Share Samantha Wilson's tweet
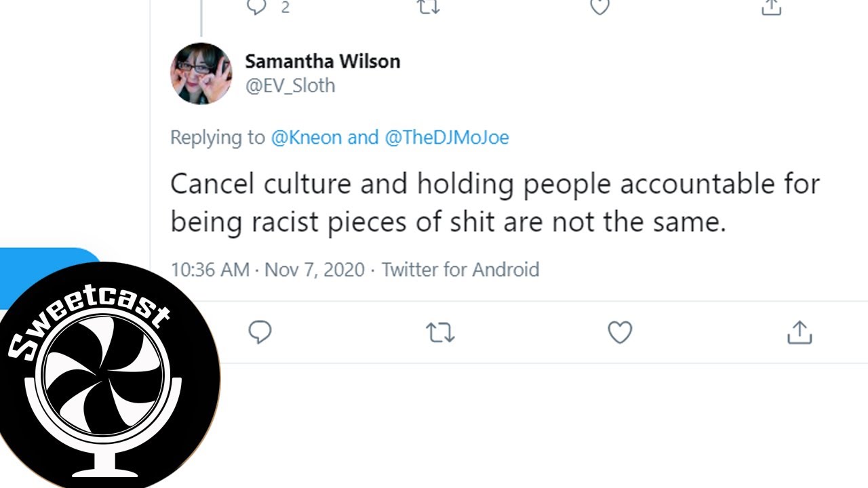 pyautogui.click(x=800, y=332)
